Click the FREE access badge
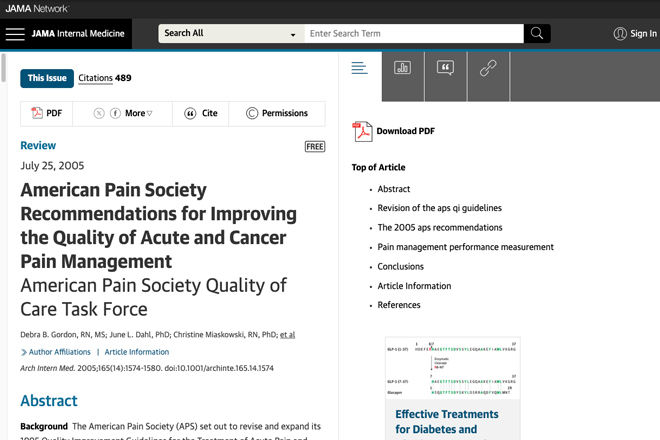 (315, 147)
